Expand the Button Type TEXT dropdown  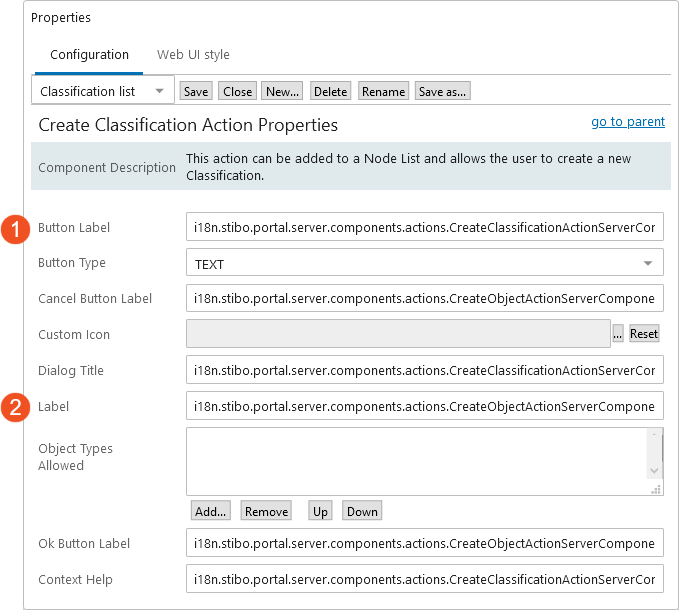coord(425,263)
